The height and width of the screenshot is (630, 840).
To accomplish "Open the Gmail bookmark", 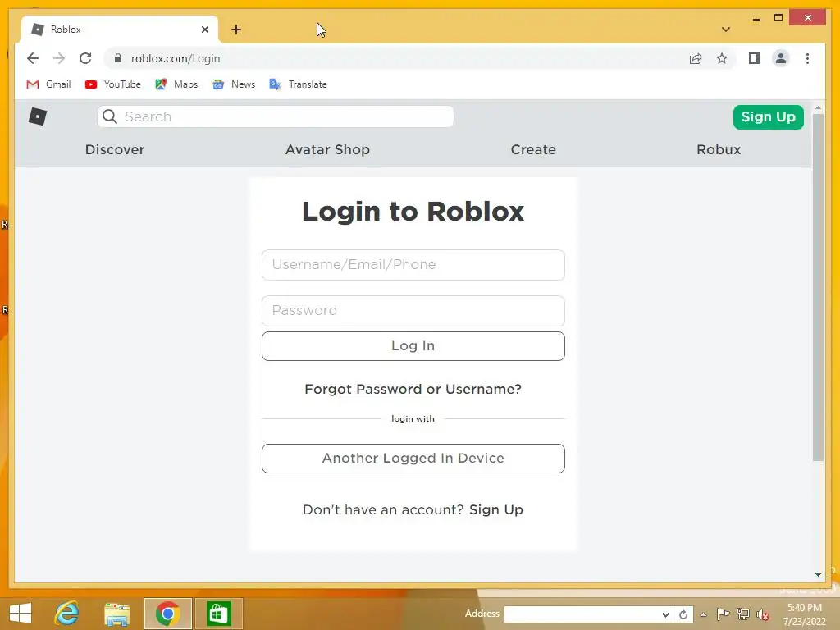I will [x=48, y=84].
